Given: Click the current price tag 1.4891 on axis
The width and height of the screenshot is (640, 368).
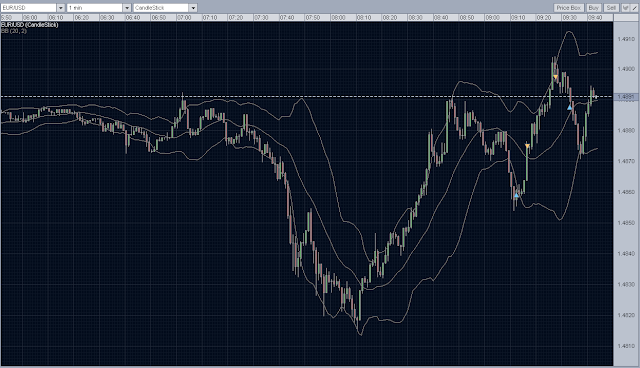Looking at the screenshot, I should (x=626, y=97).
